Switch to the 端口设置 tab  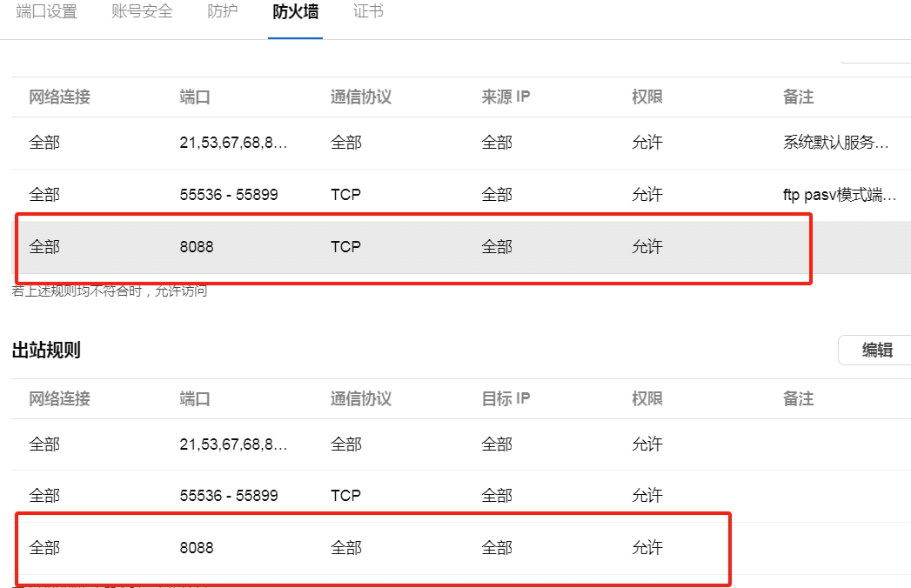pyautogui.click(x=46, y=11)
